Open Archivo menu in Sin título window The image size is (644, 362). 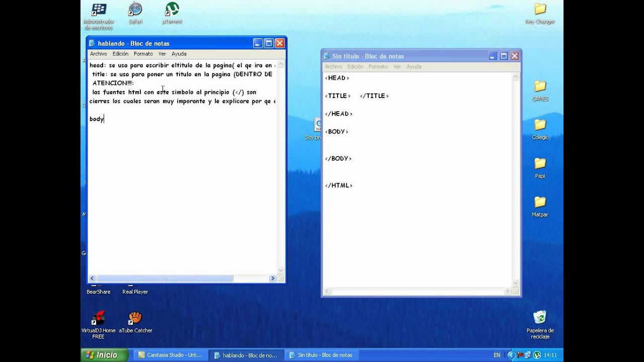click(334, 66)
